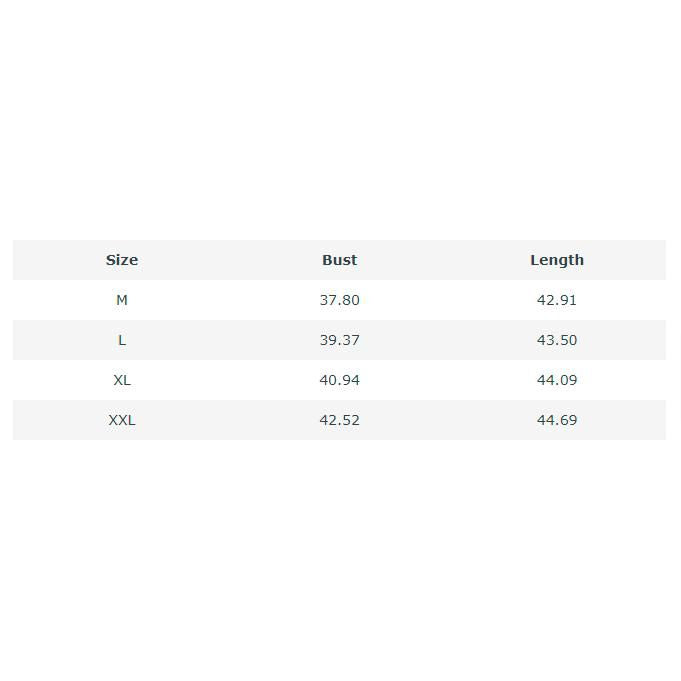
Task: Select the M size label
Action: pyautogui.click(x=122, y=300)
